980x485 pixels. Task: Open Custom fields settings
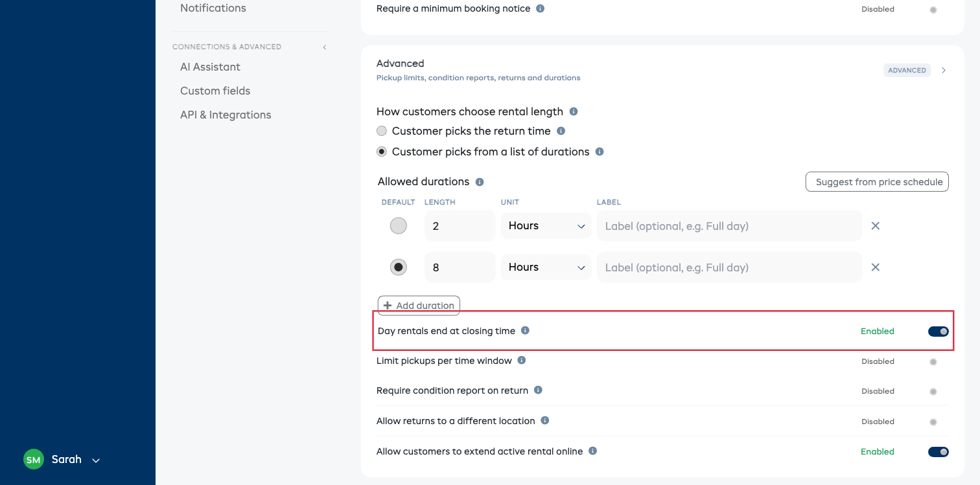pyautogui.click(x=215, y=91)
